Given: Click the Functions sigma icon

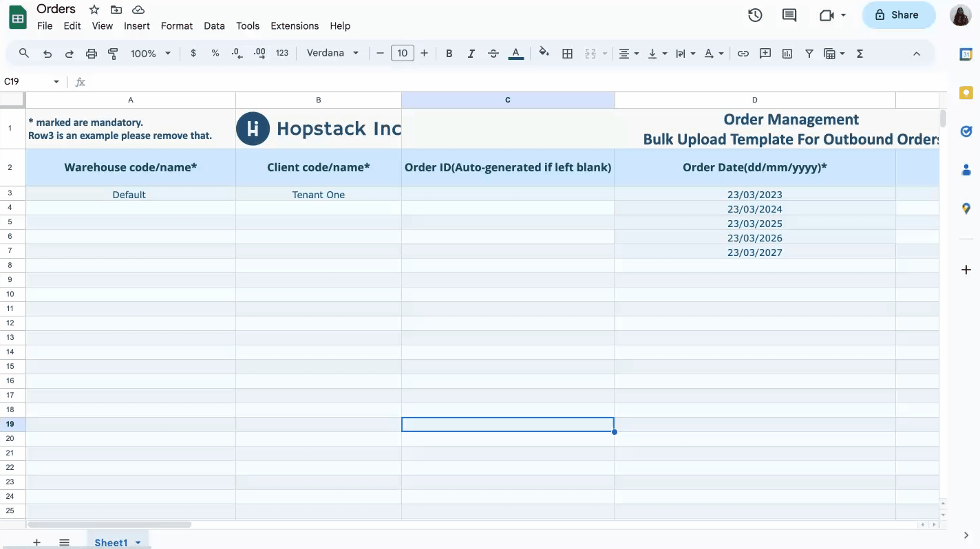Looking at the screenshot, I should [x=860, y=54].
